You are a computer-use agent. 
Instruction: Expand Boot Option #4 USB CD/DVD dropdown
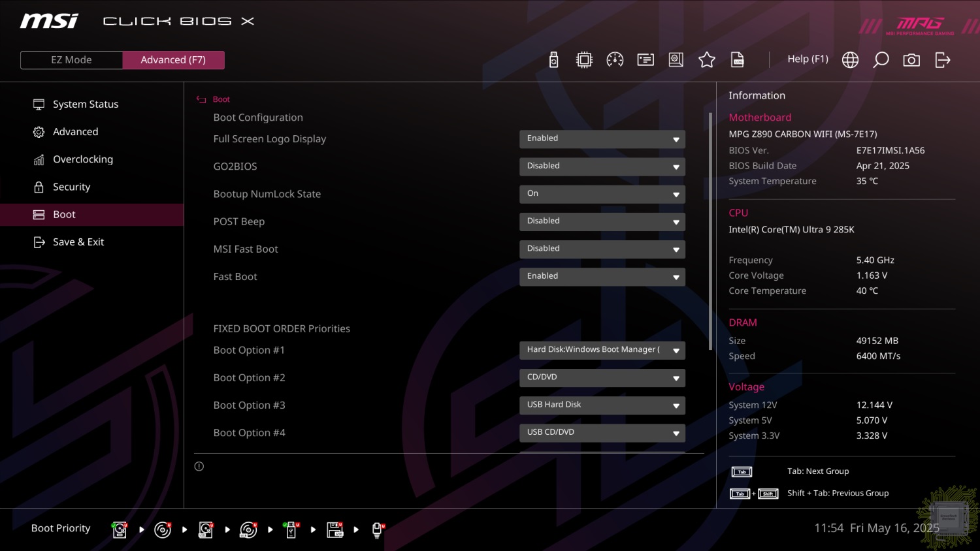pos(602,433)
